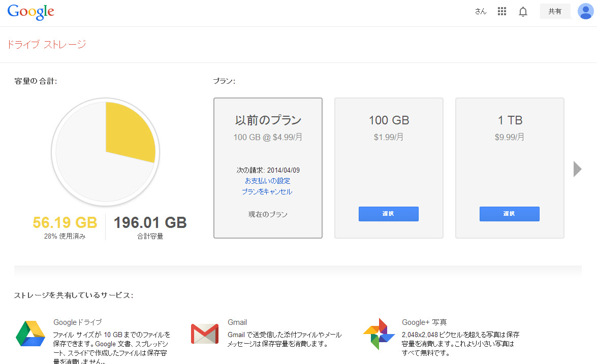The image size is (597, 364).
Task: Click the 容量の合計 heading
Action: [36, 81]
